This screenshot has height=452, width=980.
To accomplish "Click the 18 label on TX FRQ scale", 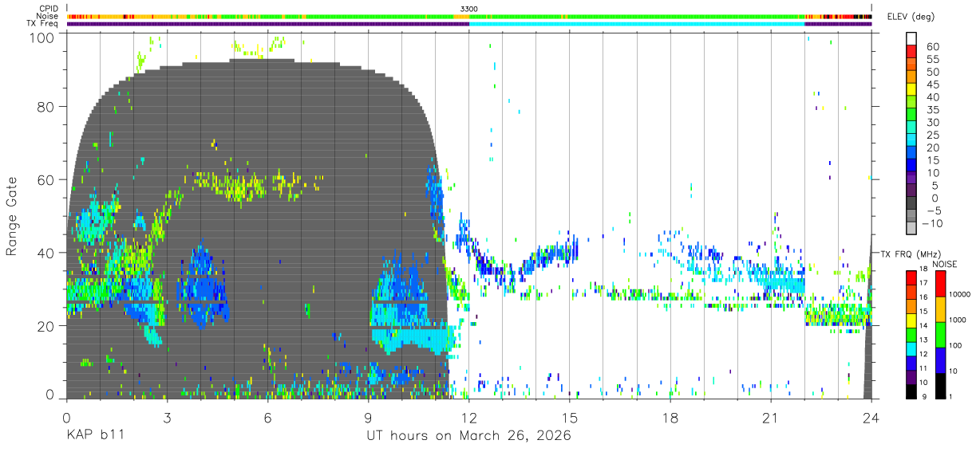I will click(x=923, y=269).
